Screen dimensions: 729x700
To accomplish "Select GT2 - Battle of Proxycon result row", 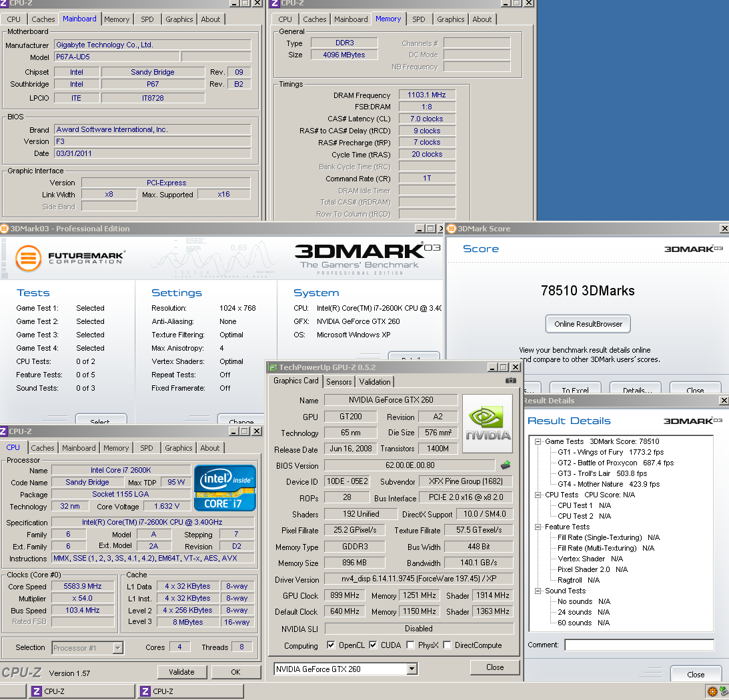I will click(616, 463).
